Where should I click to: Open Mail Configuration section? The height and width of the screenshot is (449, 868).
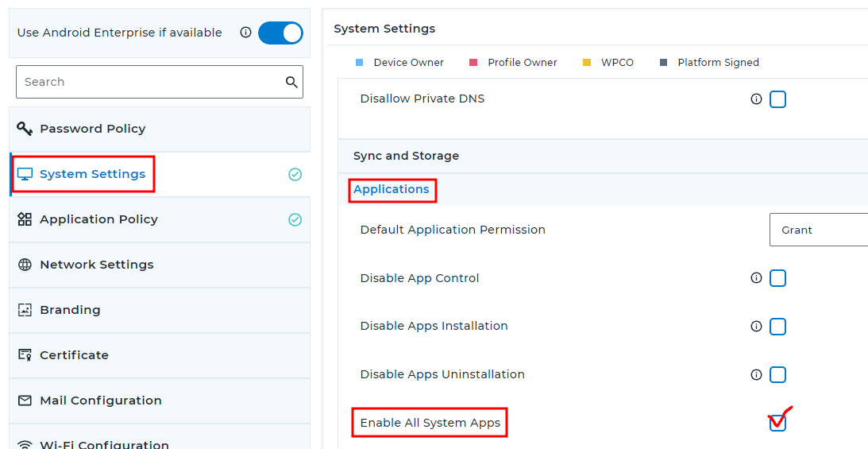(160, 401)
